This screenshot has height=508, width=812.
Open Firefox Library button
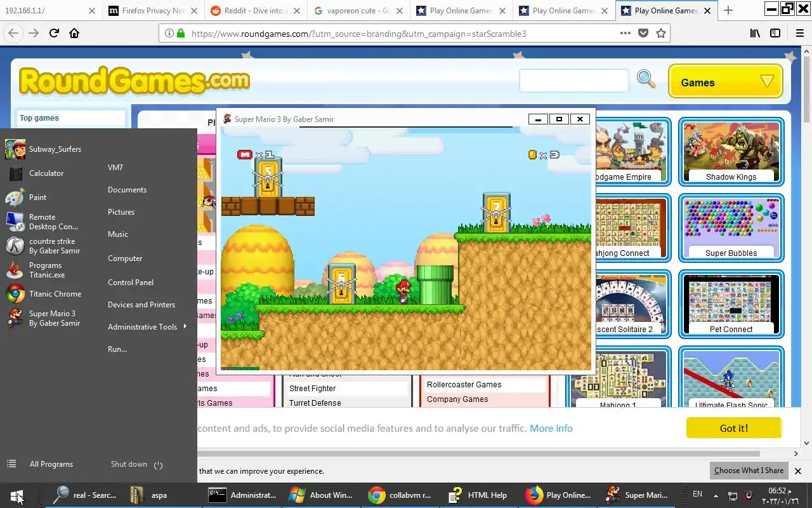coord(755,34)
